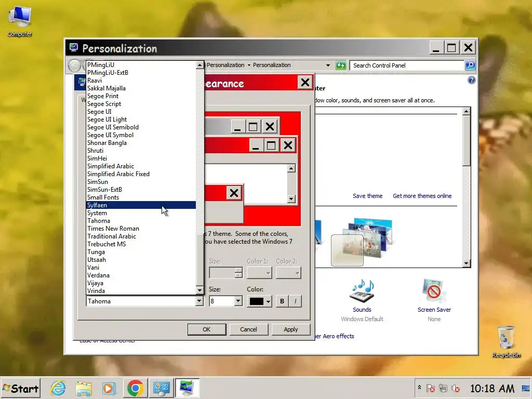Viewport: 532px width, 399px height.
Task: Select Segoe Print font entry
Action: pos(141,96)
